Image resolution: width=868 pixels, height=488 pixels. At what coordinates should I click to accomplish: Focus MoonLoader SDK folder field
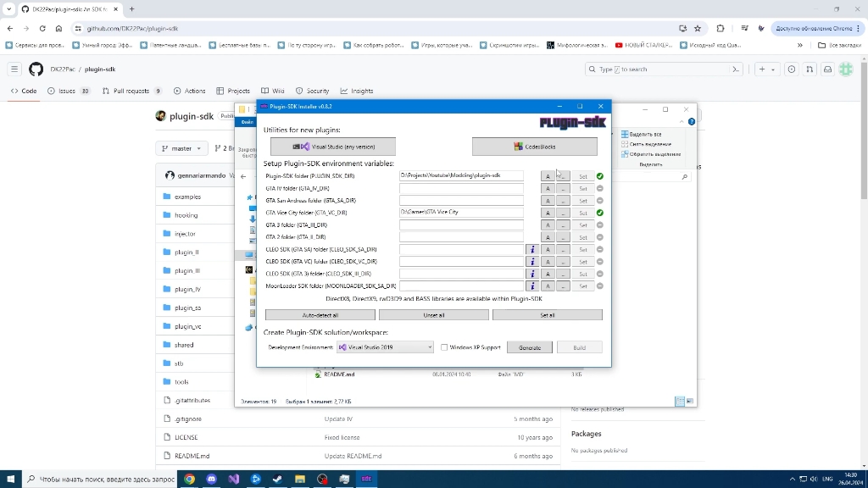click(461, 286)
